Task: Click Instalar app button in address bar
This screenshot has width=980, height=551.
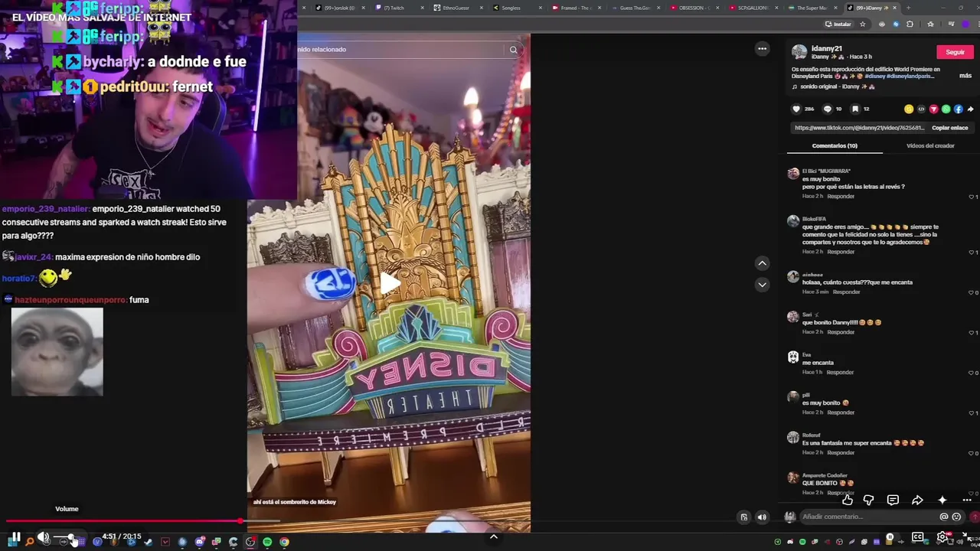Action: [x=838, y=24]
